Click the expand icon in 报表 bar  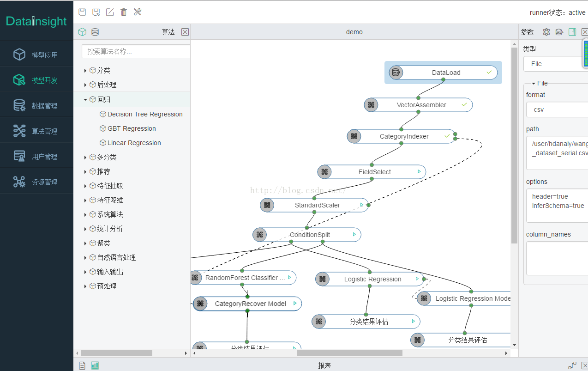coord(572,365)
